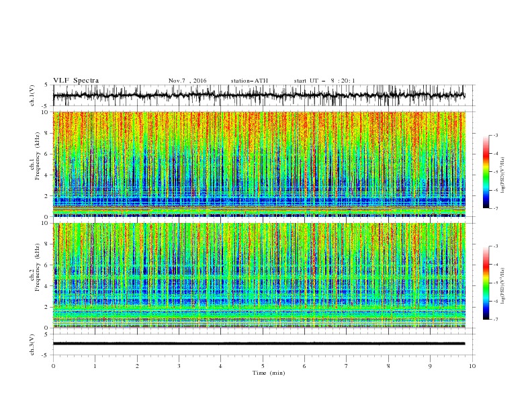Click the ch.3 voltage waveform trace

coord(259,344)
